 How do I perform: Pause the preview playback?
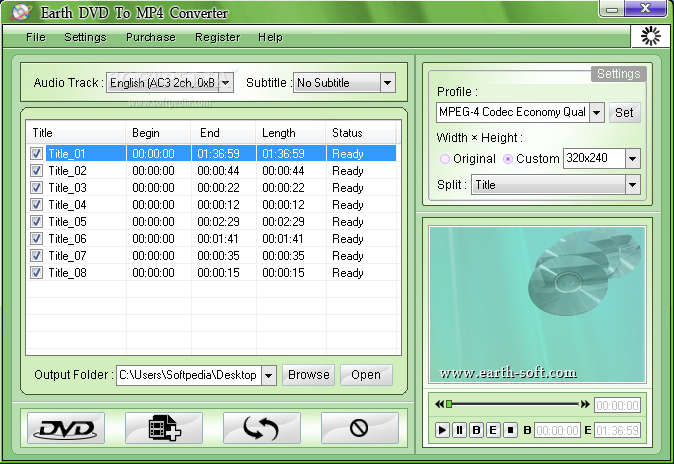[459, 430]
